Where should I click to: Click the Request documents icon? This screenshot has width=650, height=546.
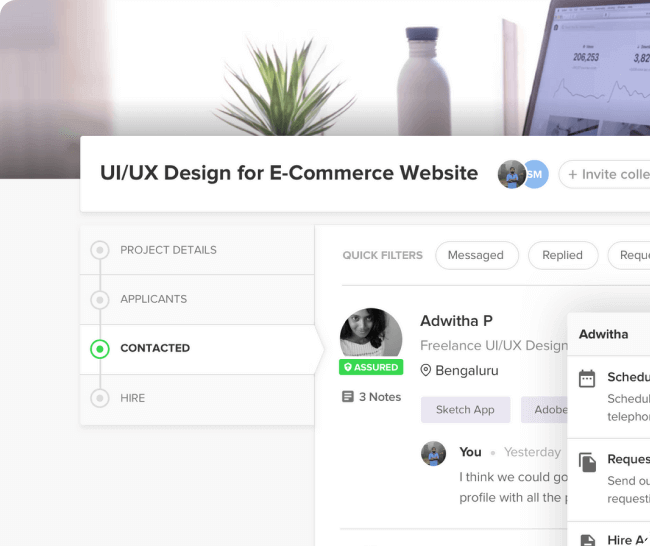point(587,462)
